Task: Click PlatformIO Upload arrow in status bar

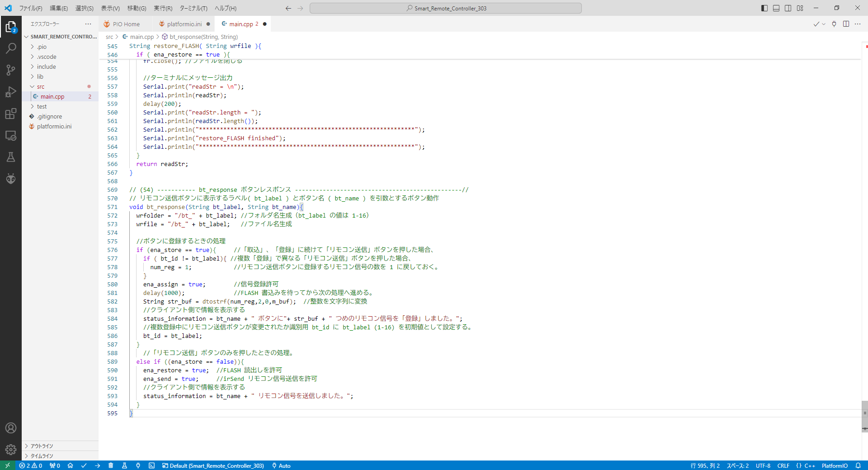Action: click(x=98, y=465)
